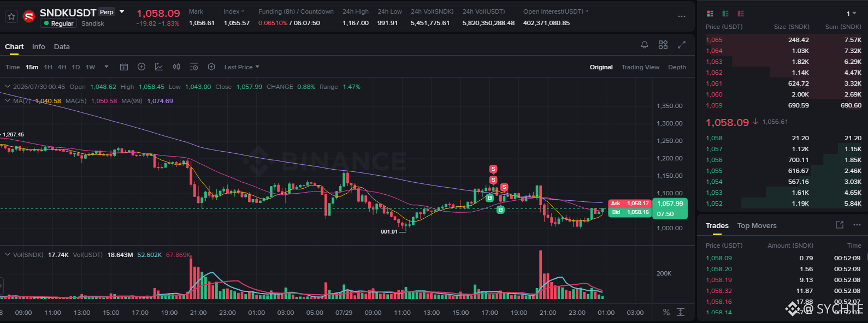Screen dimensions: 868x323
Task: Open the chart display settings icon
Action: tap(194, 67)
